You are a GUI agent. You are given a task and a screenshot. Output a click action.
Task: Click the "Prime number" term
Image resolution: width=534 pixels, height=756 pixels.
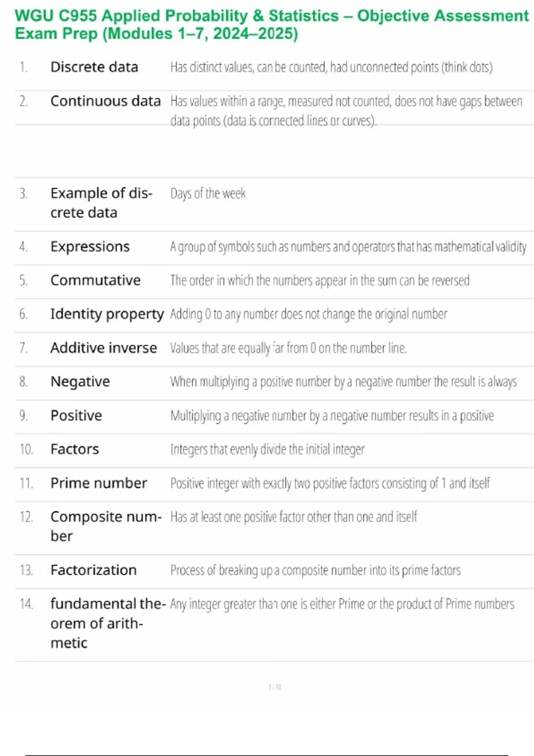(x=98, y=483)
